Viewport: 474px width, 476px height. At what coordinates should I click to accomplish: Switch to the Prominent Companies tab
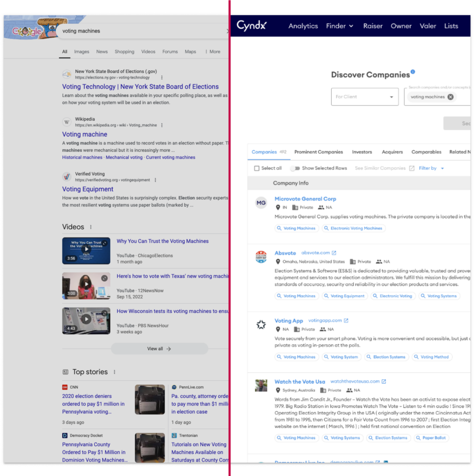319,152
